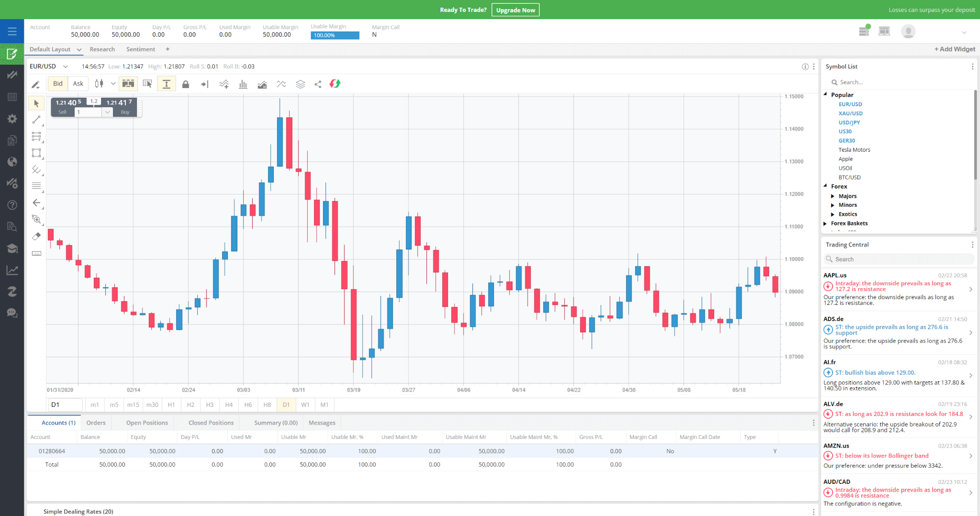Select XAU/USD from the symbol list
Viewport: 980px width, 516px height.
tap(850, 113)
